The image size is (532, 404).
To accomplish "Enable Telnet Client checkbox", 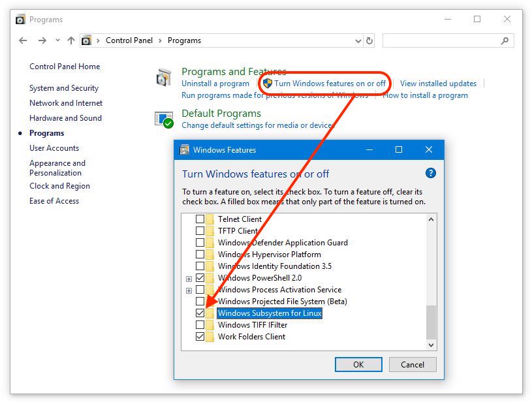I will [200, 219].
